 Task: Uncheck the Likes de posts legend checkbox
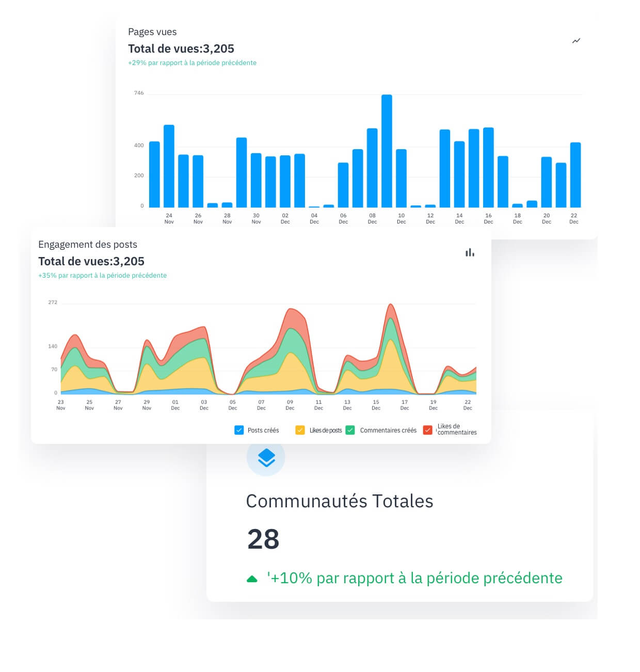[300, 430]
